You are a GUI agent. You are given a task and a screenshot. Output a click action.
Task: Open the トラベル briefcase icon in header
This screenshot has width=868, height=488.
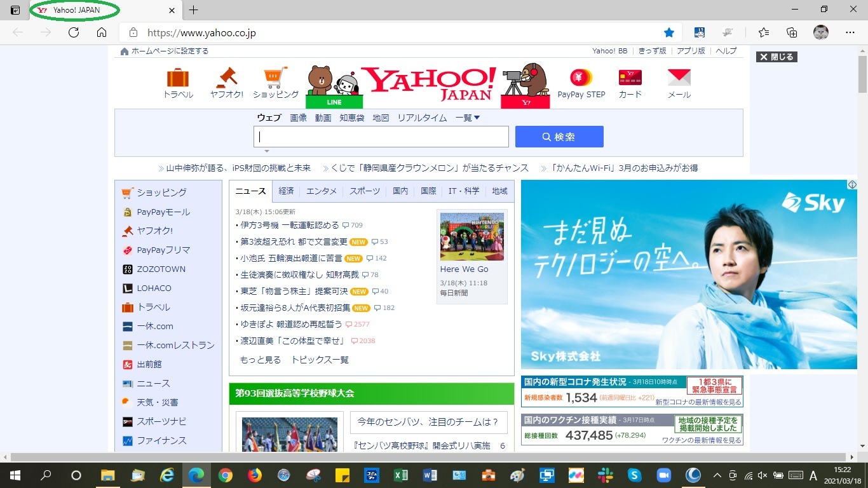tap(178, 78)
